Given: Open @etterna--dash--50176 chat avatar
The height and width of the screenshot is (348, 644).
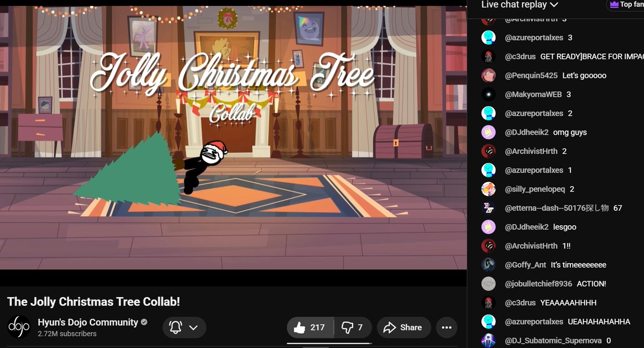Looking at the screenshot, I should [488, 208].
